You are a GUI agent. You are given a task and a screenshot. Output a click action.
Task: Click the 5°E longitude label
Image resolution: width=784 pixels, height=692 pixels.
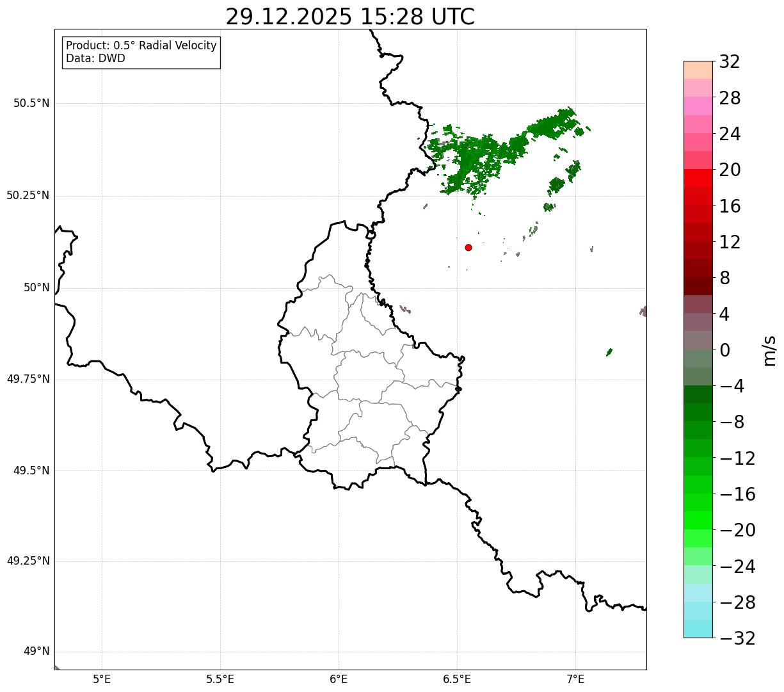[102, 679]
